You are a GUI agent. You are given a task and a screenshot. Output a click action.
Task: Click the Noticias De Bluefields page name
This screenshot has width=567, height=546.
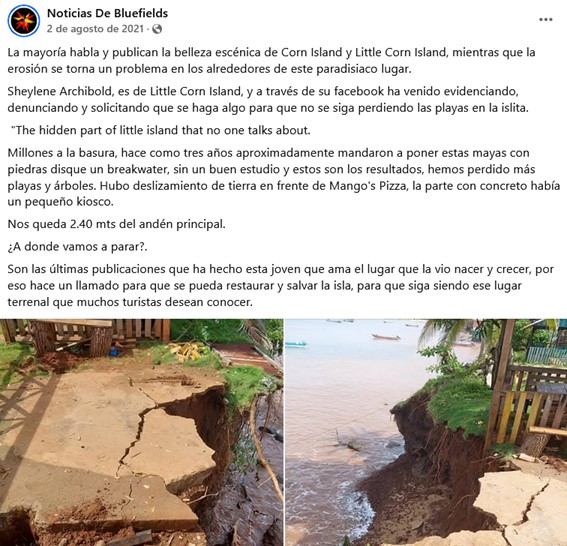pos(107,13)
